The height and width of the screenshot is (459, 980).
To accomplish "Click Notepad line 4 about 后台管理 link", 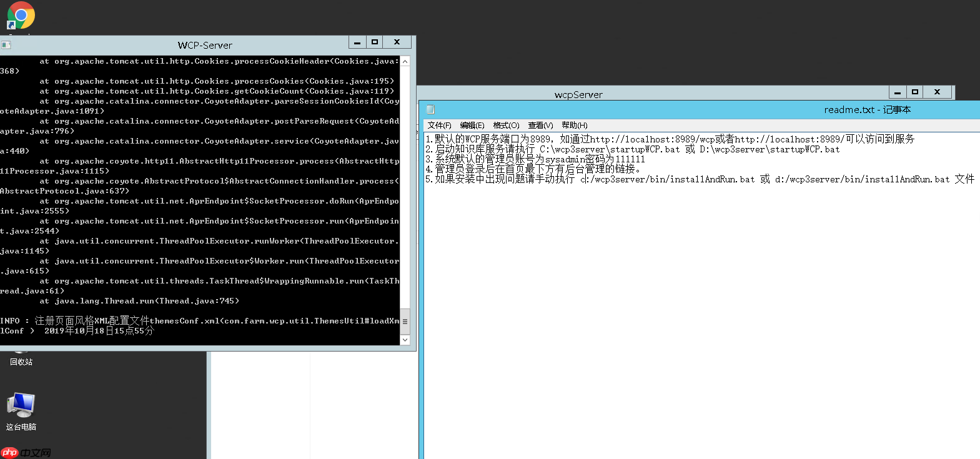I will click(533, 169).
